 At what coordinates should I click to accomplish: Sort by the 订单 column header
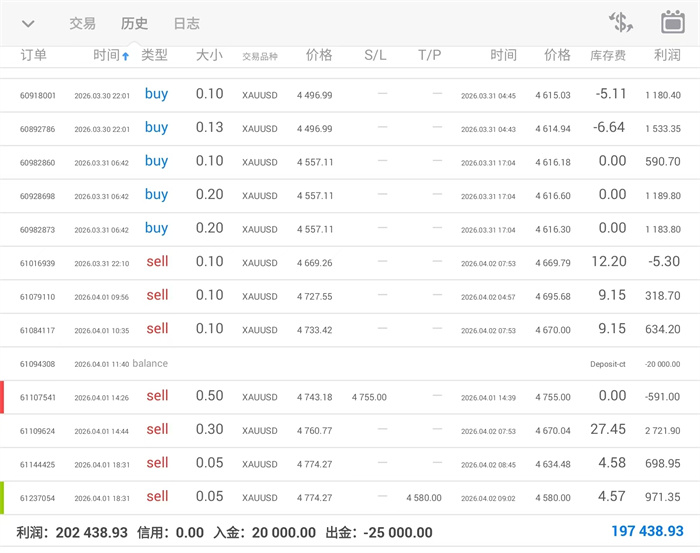click(x=34, y=56)
